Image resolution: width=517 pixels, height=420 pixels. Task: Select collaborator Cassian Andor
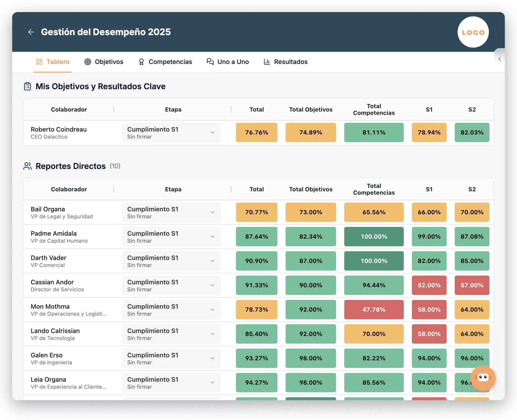pyautogui.click(x=52, y=282)
